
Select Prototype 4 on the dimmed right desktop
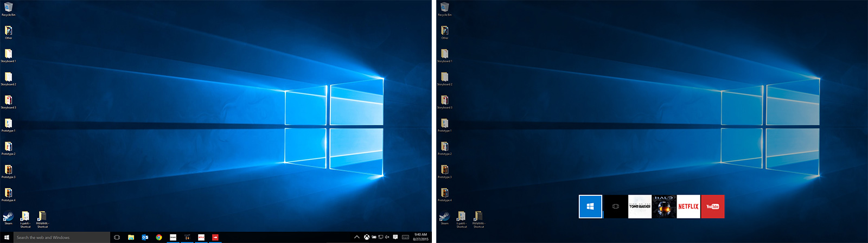[445, 196]
